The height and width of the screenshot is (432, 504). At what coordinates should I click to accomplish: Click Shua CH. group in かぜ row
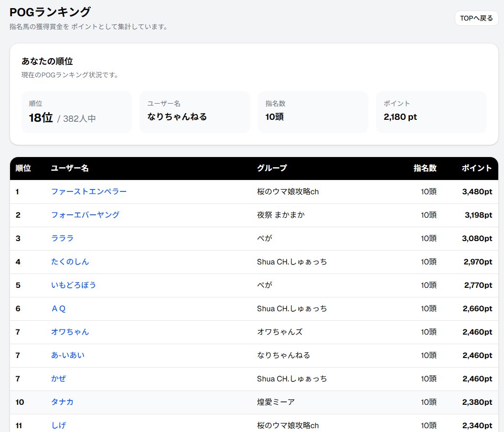[x=292, y=379]
